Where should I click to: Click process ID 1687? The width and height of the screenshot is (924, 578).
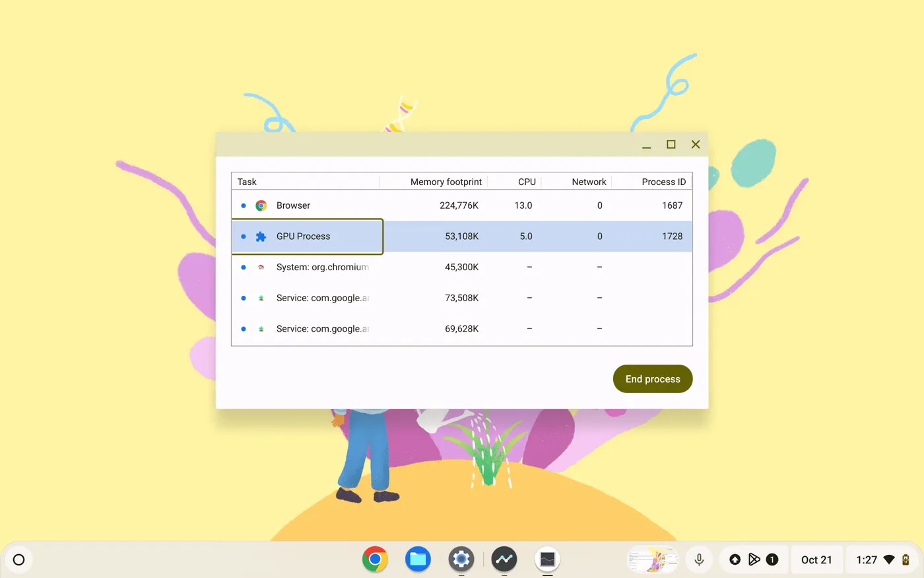tap(673, 205)
